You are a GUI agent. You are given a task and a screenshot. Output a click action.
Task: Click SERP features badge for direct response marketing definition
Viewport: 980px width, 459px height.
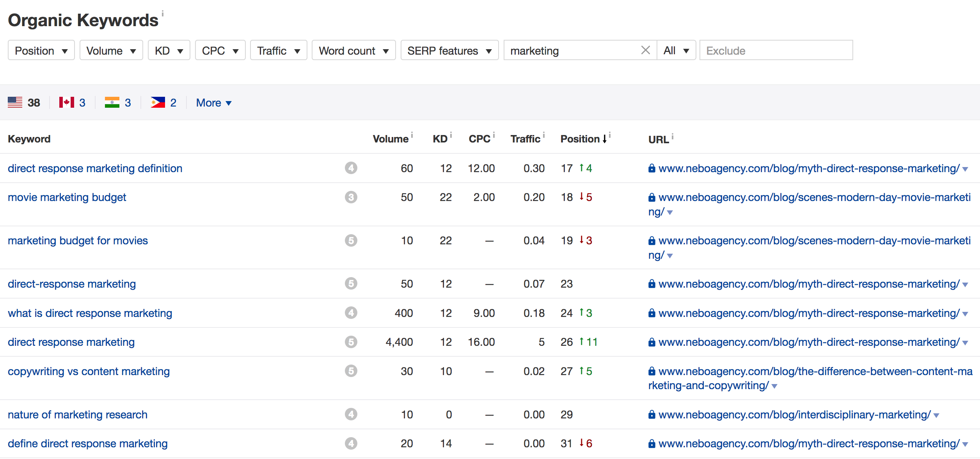(x=351, y=168)
